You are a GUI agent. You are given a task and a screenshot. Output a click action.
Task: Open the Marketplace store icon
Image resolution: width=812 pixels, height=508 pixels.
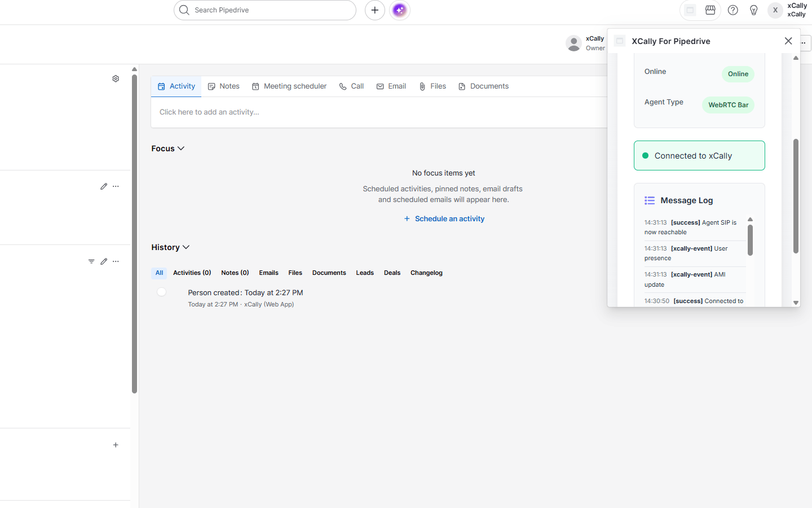(x=710, y=10)
